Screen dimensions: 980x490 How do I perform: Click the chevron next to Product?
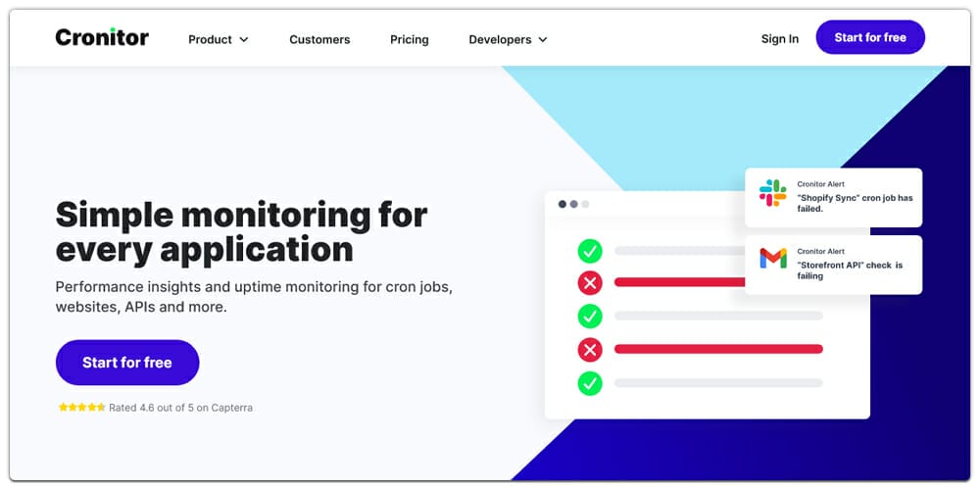pos(244,40)
